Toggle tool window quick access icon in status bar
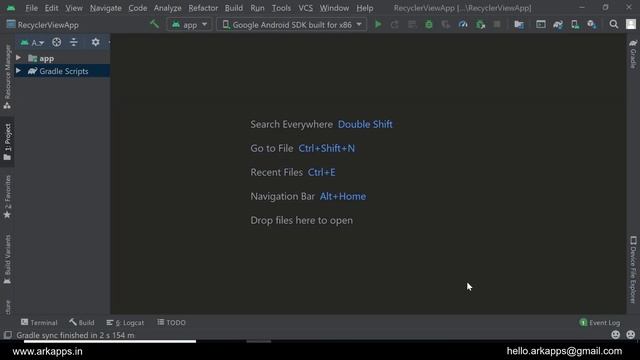The height and width of the screenshot is (360, 640). click(7, 335)
